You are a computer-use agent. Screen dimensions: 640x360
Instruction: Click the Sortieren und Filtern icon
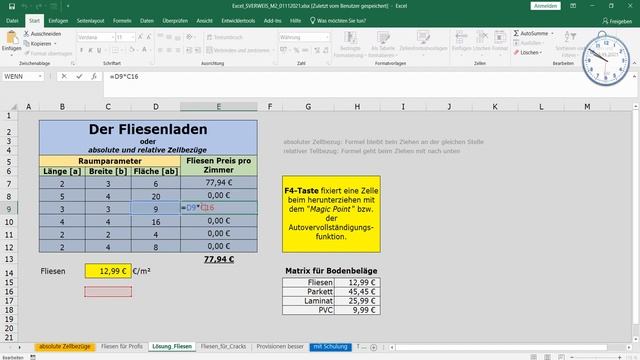pyautogui.click(x=570, y=37)
